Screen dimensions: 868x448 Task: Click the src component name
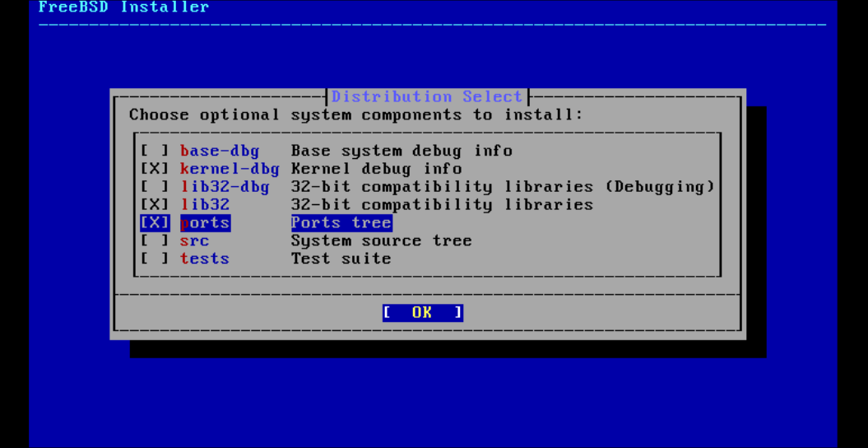(x=195, y=240)
